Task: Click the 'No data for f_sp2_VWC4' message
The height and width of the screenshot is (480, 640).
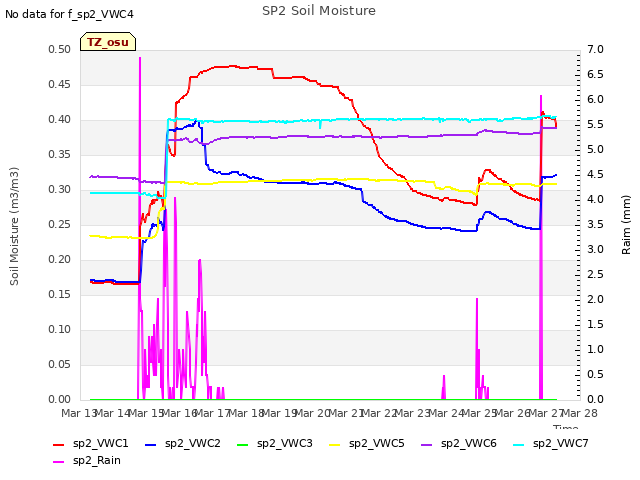Action: (69, 15)
